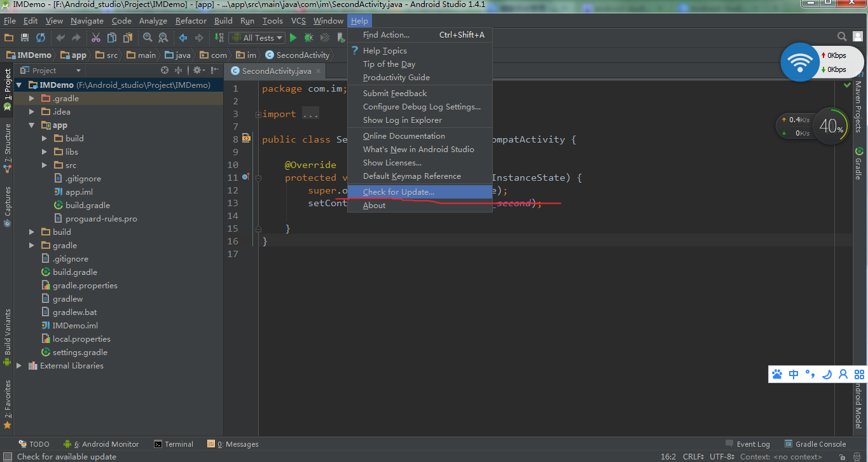Open Terminal tool window
Screen dimensions: 868x462
pos(174,444)
